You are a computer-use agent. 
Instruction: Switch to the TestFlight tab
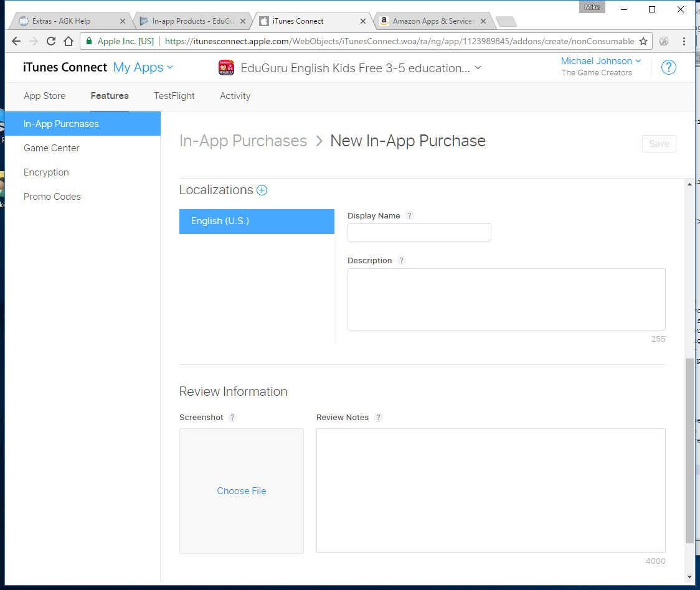tap(174, 96)
